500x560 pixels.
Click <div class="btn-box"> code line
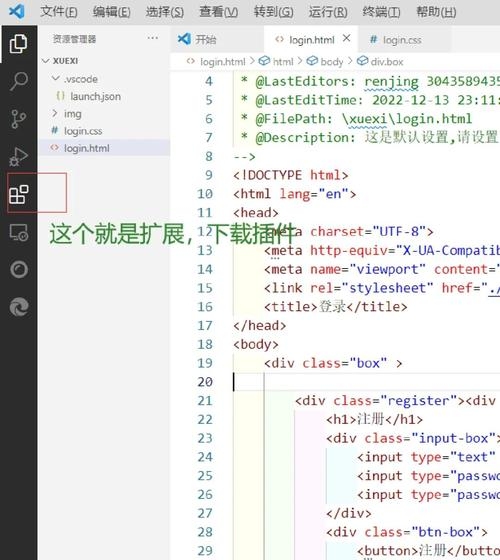(406, 532)
